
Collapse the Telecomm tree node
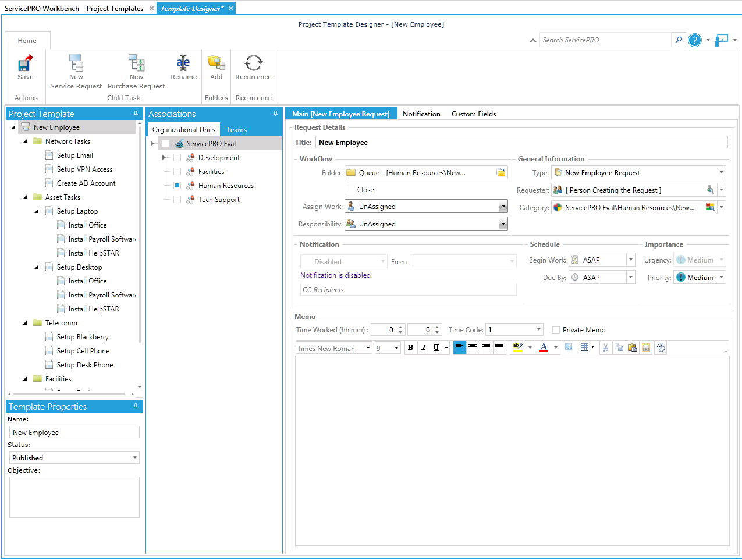(24, 322)
